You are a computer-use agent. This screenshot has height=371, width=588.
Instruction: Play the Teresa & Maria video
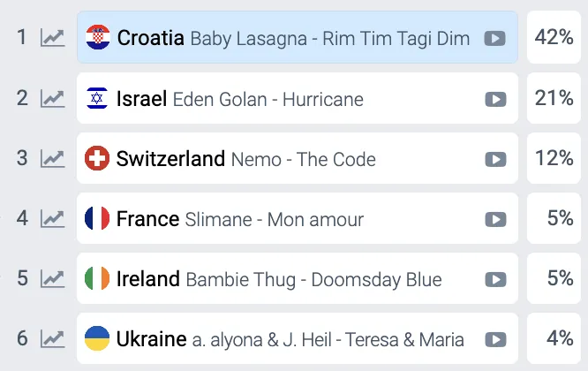click(x=494, y=340)
